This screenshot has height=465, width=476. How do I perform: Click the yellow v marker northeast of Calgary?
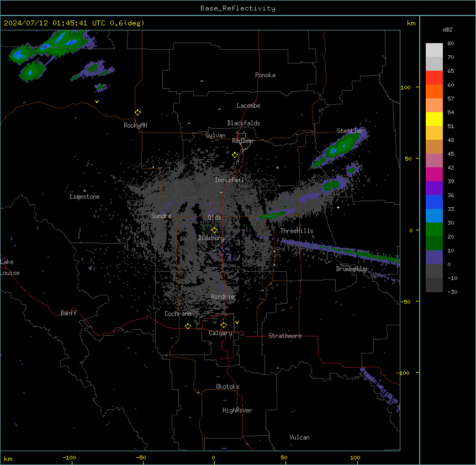click(237, 323)
